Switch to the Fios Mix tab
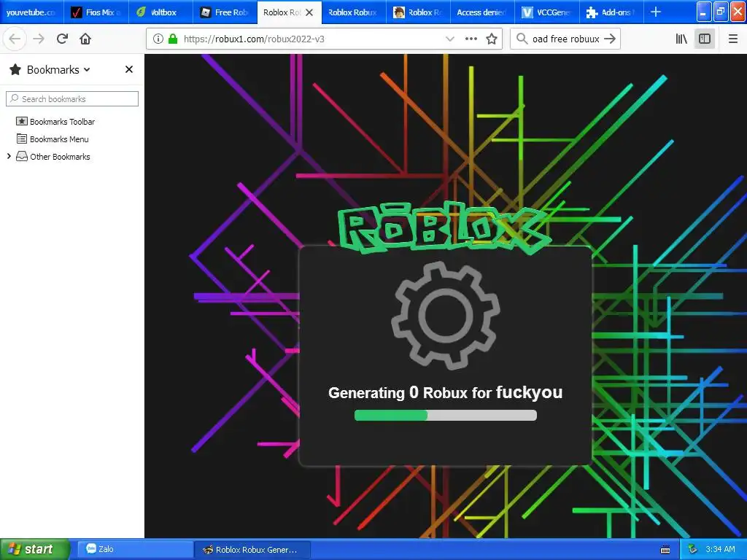This screenshot has width=747, height=560. (96, 12)
